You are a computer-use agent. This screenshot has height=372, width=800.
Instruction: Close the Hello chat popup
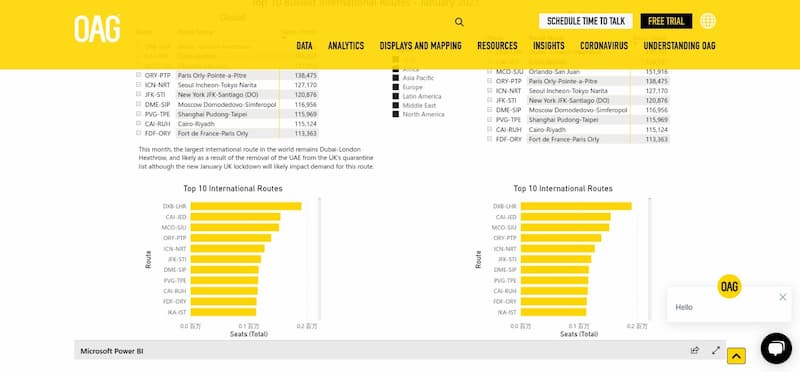coord(783,297)
